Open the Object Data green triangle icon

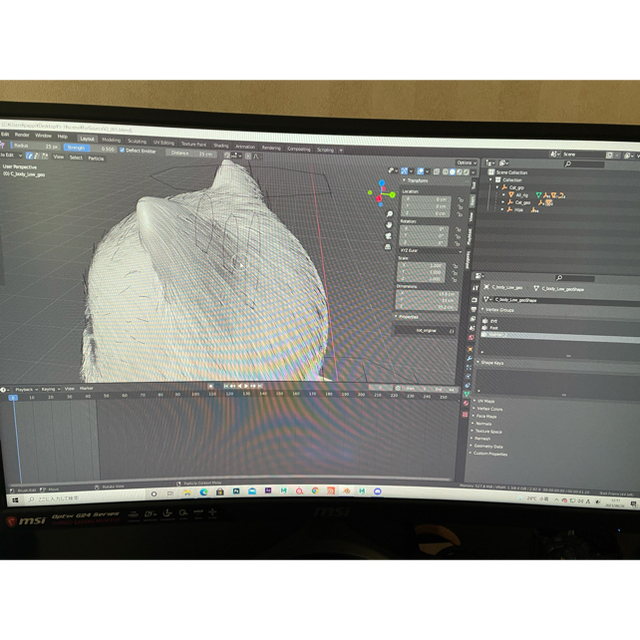(467, 393)
